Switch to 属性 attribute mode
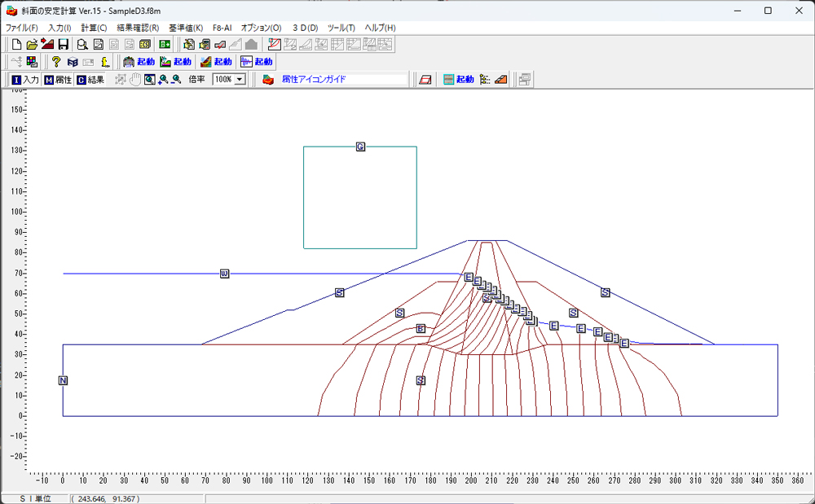 (x=57, y=80)
